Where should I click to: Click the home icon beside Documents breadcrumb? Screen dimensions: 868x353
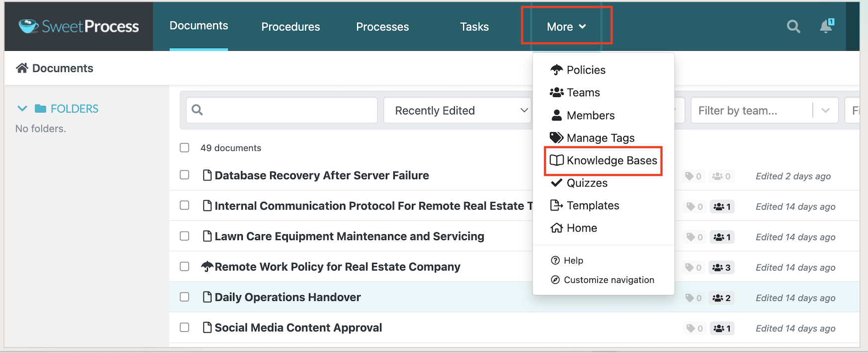pyautogui.click(x=22, y=68)
